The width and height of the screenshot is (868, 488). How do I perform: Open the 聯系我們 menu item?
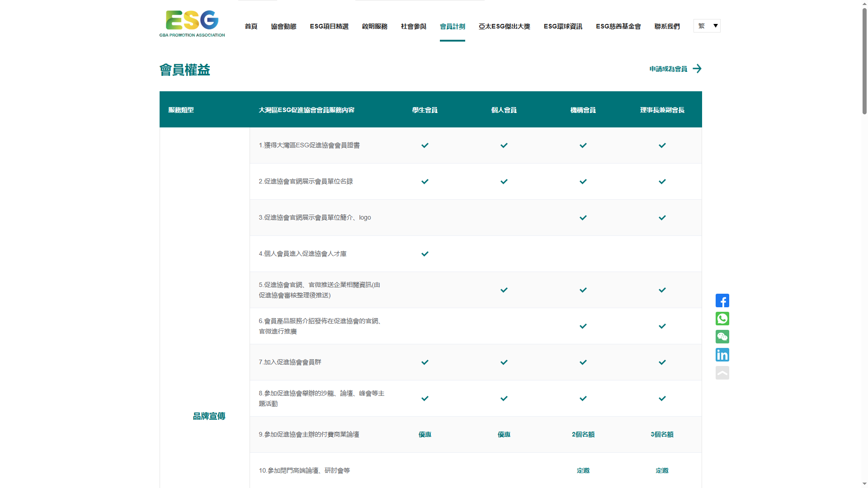click(667, 26)
